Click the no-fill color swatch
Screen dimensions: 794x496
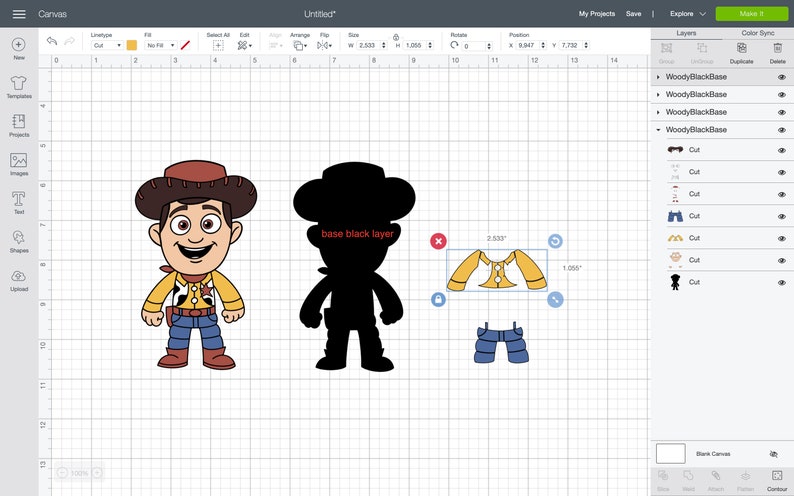185,45
